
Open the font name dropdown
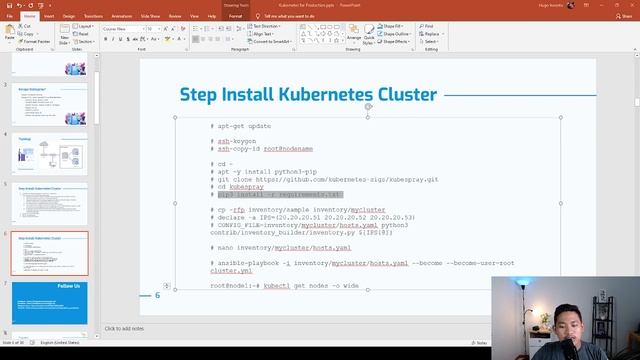click(x=143, y=29)
